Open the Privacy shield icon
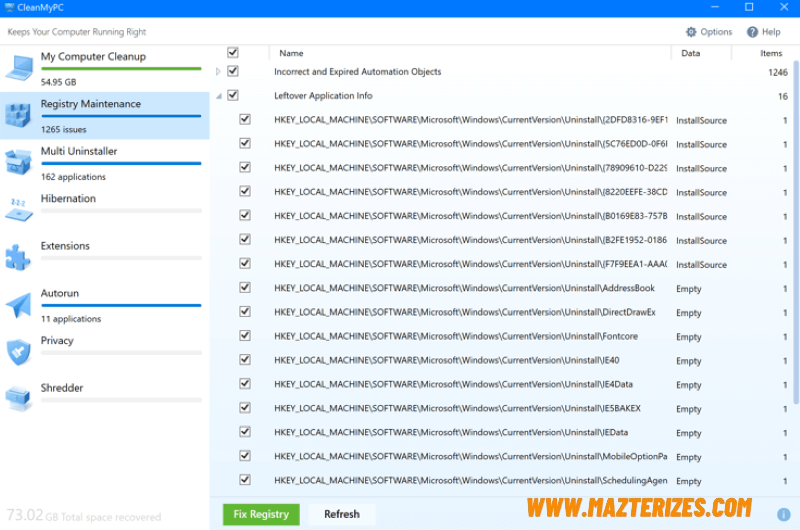800x530 pixels. point(18,352)
